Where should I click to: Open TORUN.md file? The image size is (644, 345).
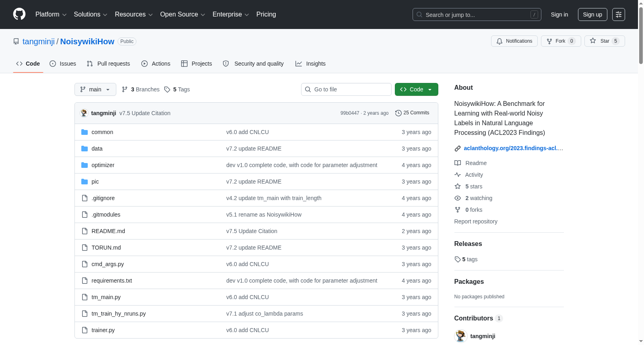(x=106, y=248)
